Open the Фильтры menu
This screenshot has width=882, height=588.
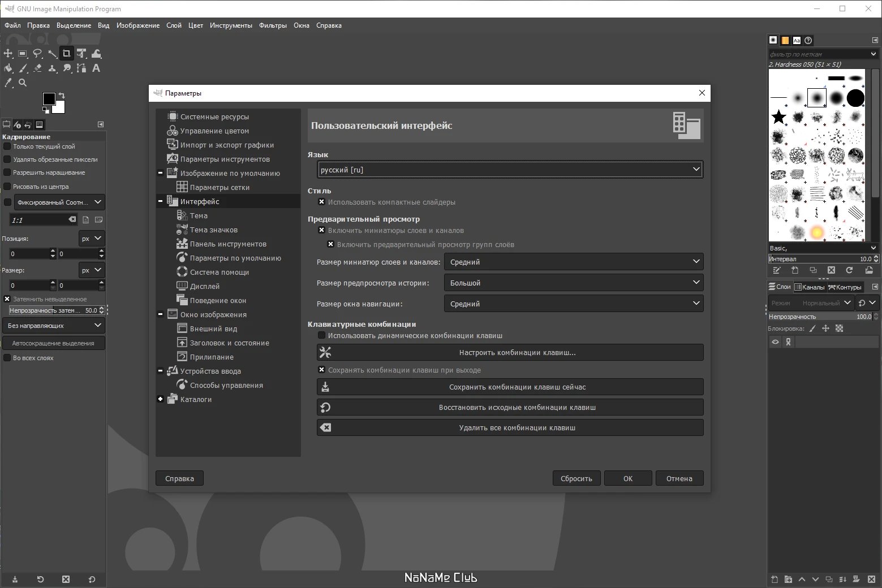273,25
